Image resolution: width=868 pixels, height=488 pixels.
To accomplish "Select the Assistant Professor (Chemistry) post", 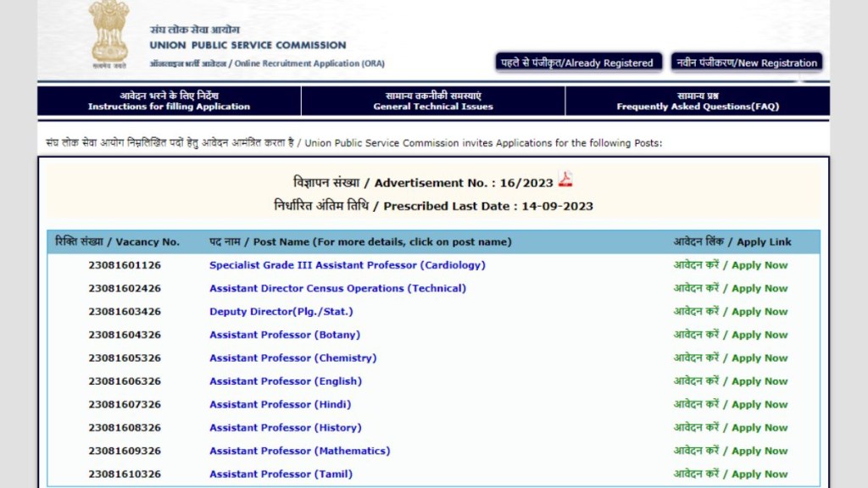I will click(x=293, y=358).
